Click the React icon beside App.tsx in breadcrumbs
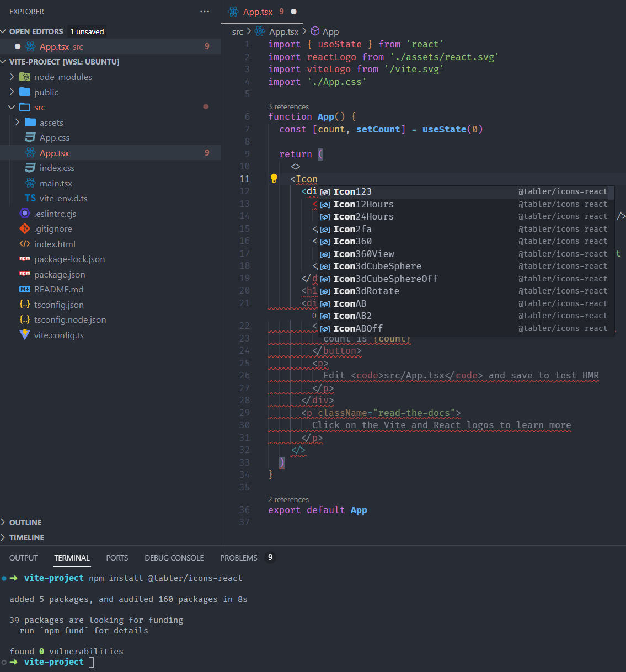Viewport: 626px width, 672px height. [259, 31]
